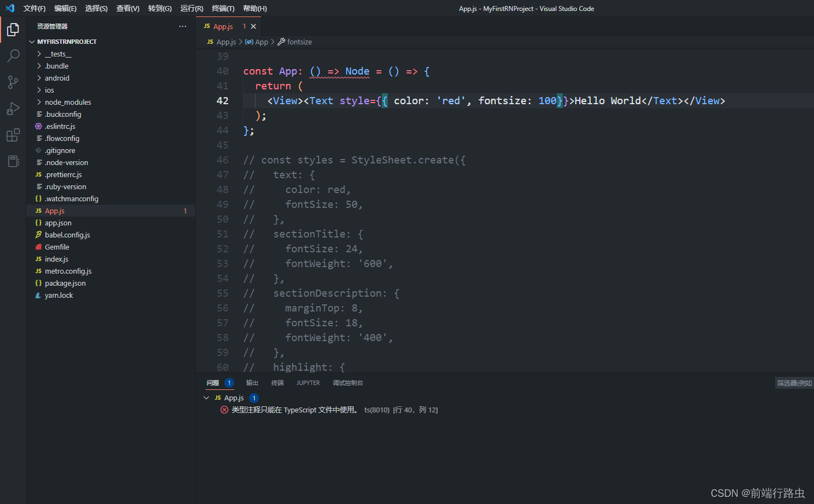Expand the node_modules folder
Image resolution: width=814 pixels, height=504 pixels.
click(x=39, y=102)
